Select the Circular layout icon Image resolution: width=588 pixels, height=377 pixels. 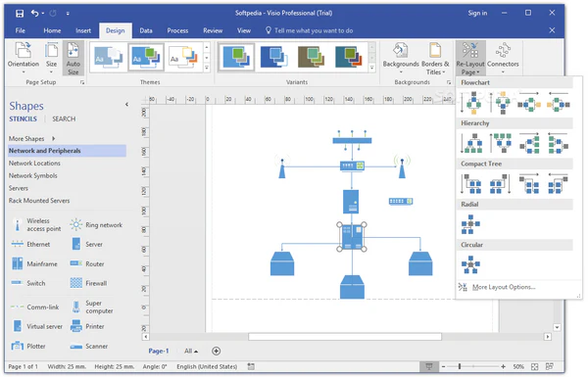(x=470, y=264)
